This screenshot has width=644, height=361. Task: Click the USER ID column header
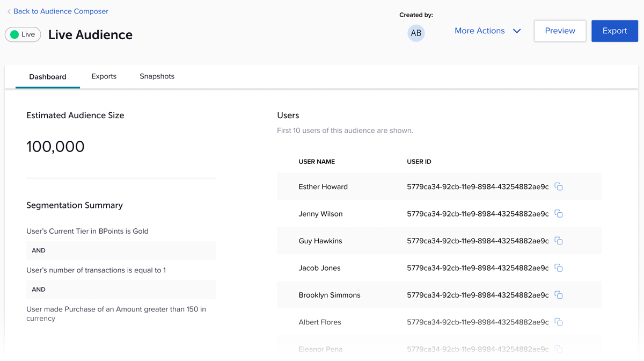tap(419, 162)
